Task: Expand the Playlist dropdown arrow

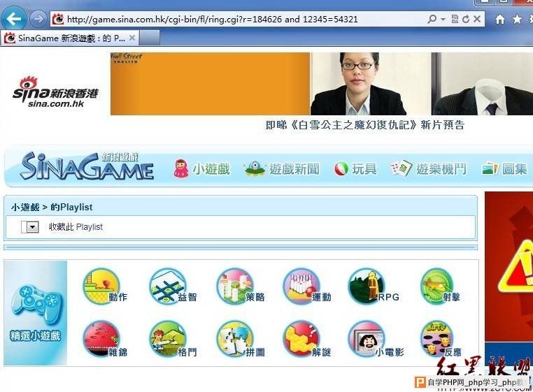Action: pyautogui.click(x=32, y=227)
